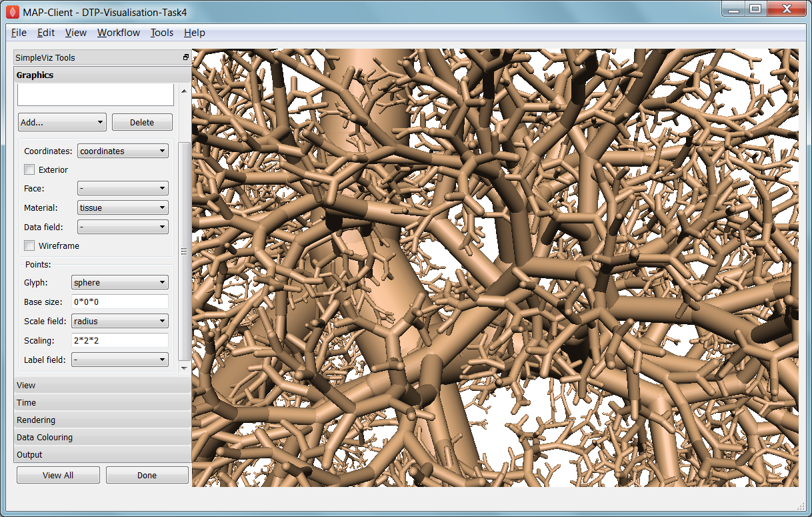Click the View All button
This screenshot has height=517, width=812.
pyautogui.click(x=58, y=475)
